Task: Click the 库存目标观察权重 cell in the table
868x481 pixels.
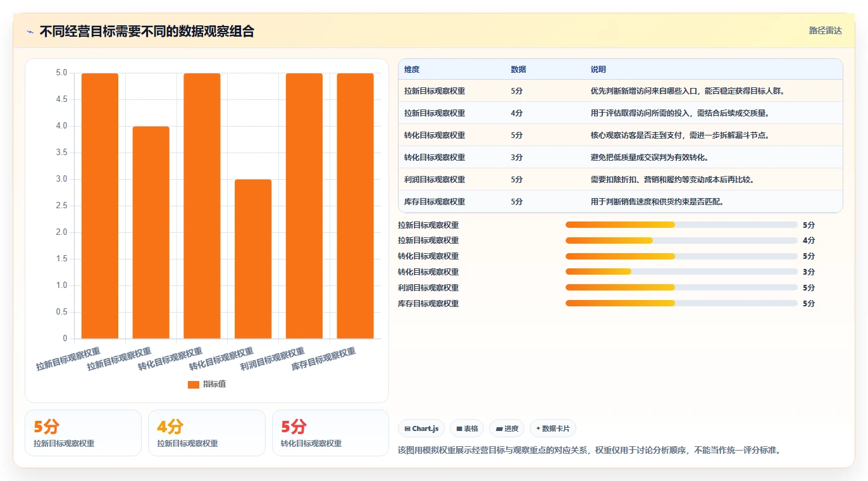Action: (x=435, y=202)
